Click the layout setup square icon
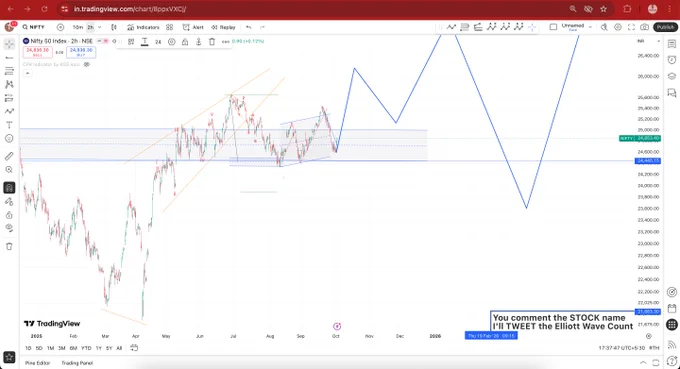 point(553,27)
